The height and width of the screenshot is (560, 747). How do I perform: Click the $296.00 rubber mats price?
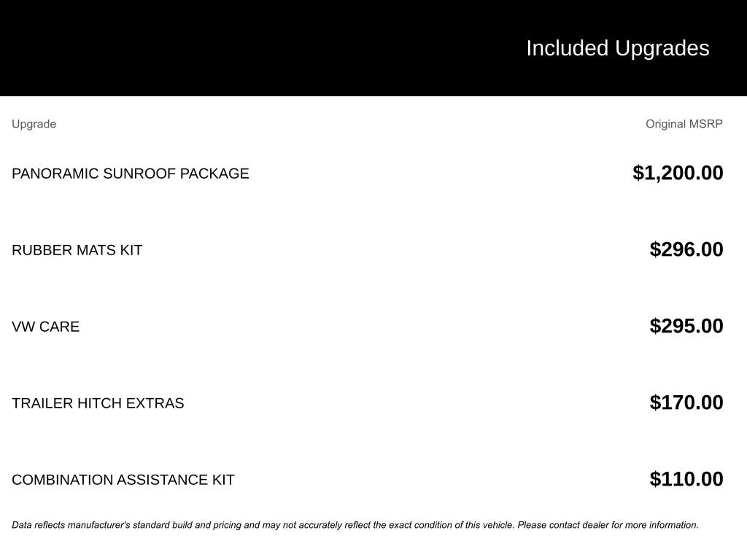click(x=686, y=249)
